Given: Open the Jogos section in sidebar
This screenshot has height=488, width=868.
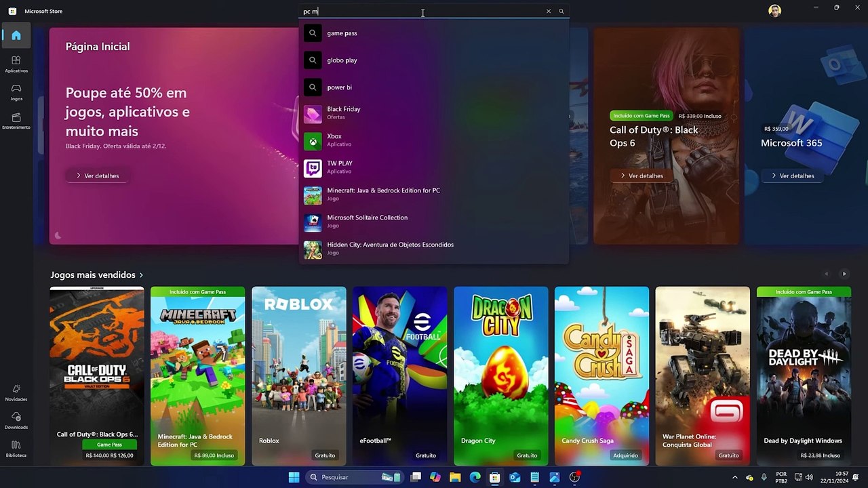Looking at the screenshot, I should pos(16,92).
